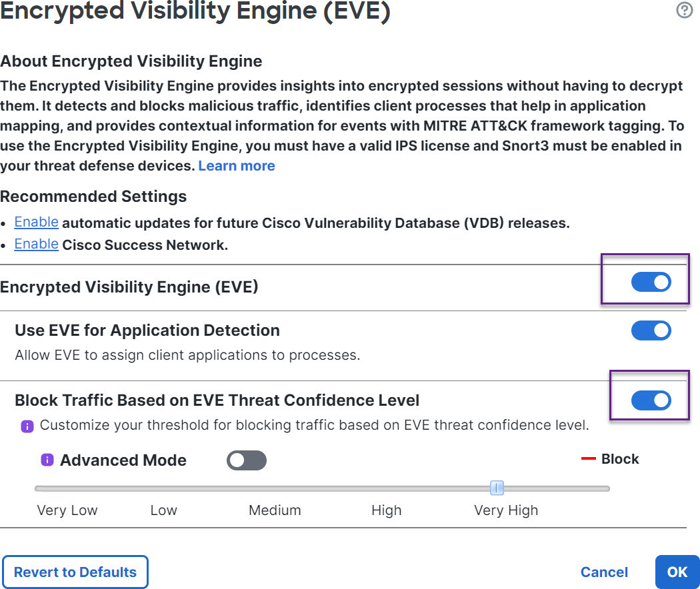Click info icon next to Advanced Mode
This screenshot has width=700, height=589.
(x=47, y=460)
